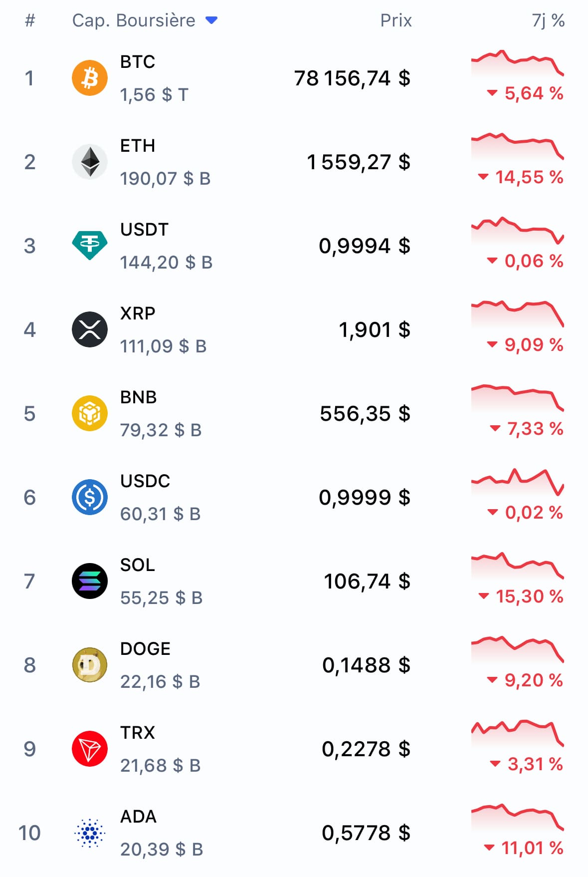Expand the Cap. Boursière sort arrow
Viewport: 588px width, 877px height.
211,20
